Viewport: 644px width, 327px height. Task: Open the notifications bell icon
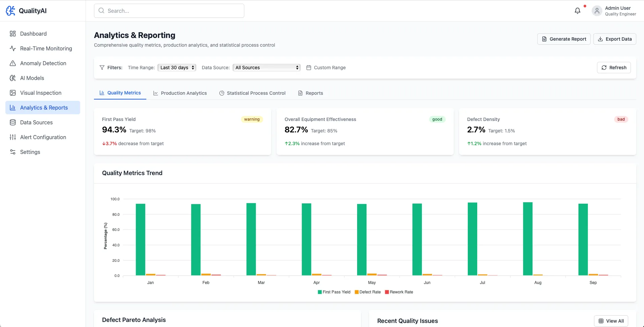pos(577,11)
